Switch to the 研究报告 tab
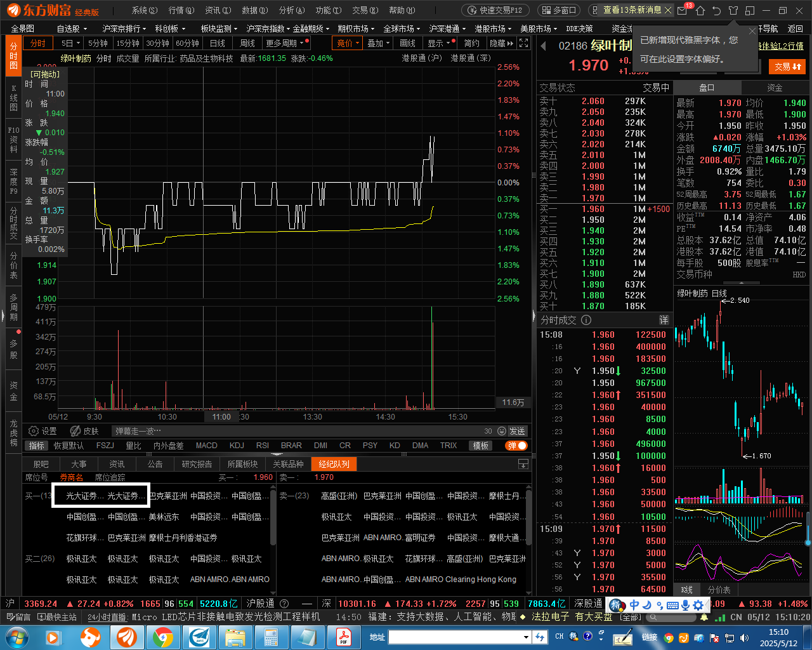Screen dimensions: 812x650 (197, 464)
